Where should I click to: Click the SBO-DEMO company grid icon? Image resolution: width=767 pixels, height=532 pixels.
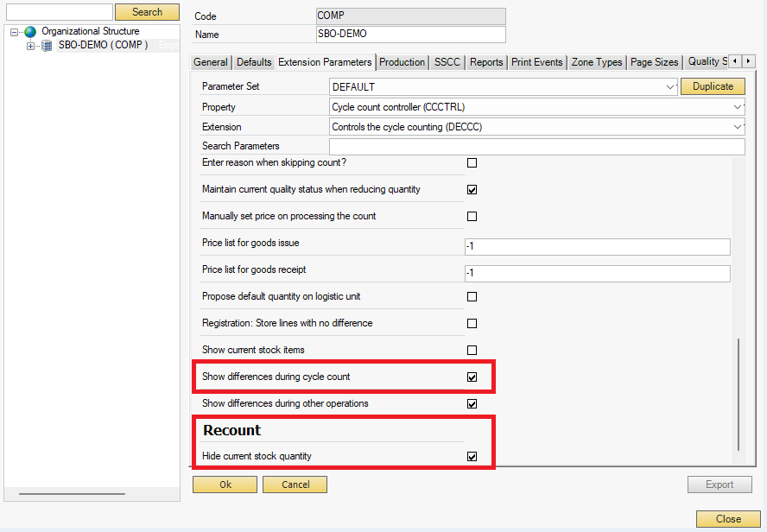[48, 46]
